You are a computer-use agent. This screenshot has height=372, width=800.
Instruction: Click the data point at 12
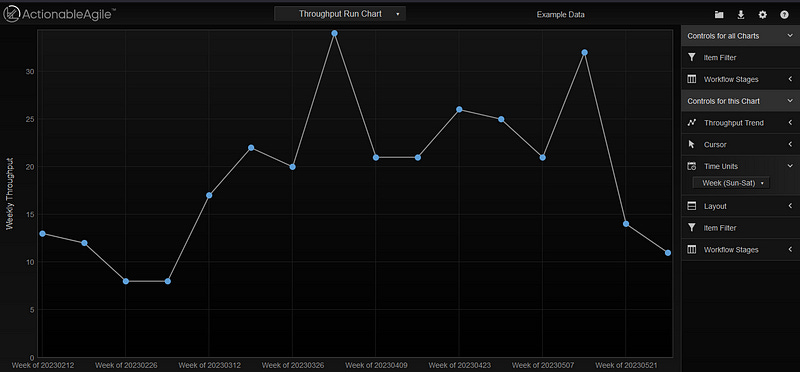point(84,243)
